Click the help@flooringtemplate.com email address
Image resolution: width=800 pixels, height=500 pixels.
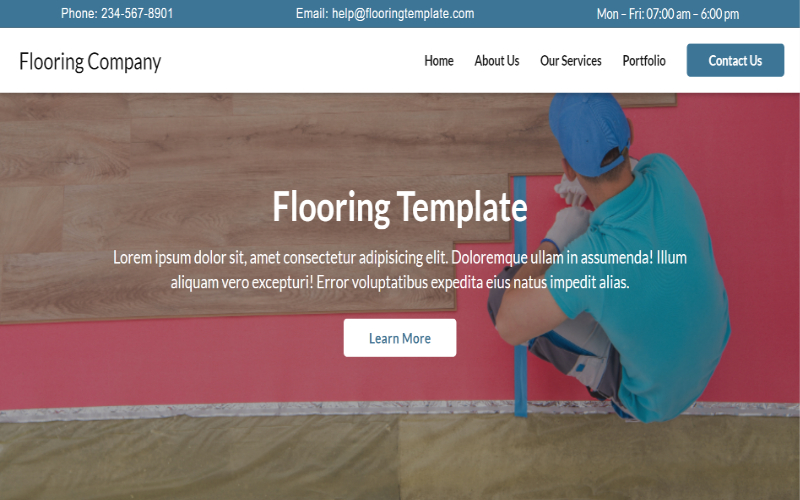pos(403,13)
